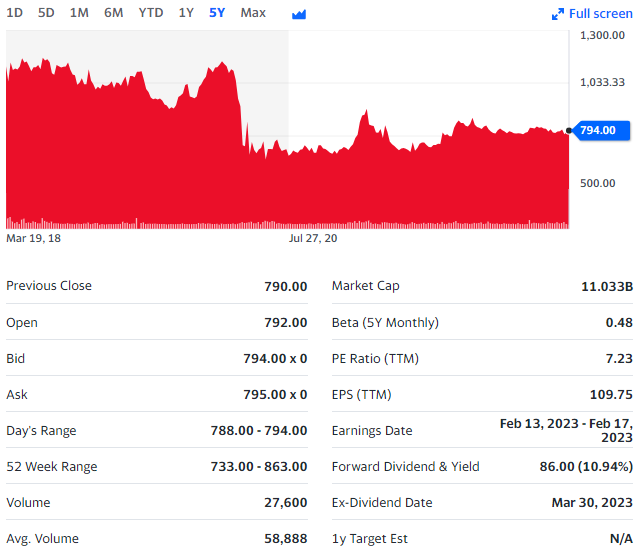Click the PE Ratio (TTM) label
643x558 pixels.
[x=375, y=359]
